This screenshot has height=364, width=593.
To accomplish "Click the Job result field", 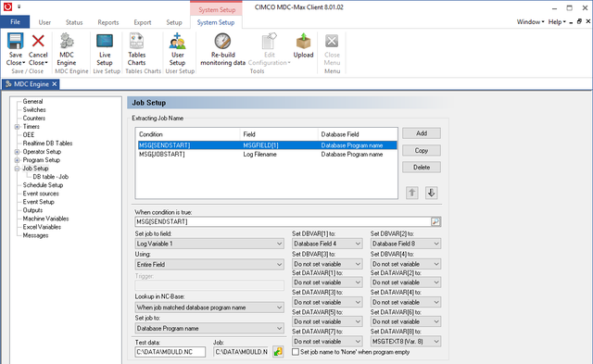I will point(241,352).
